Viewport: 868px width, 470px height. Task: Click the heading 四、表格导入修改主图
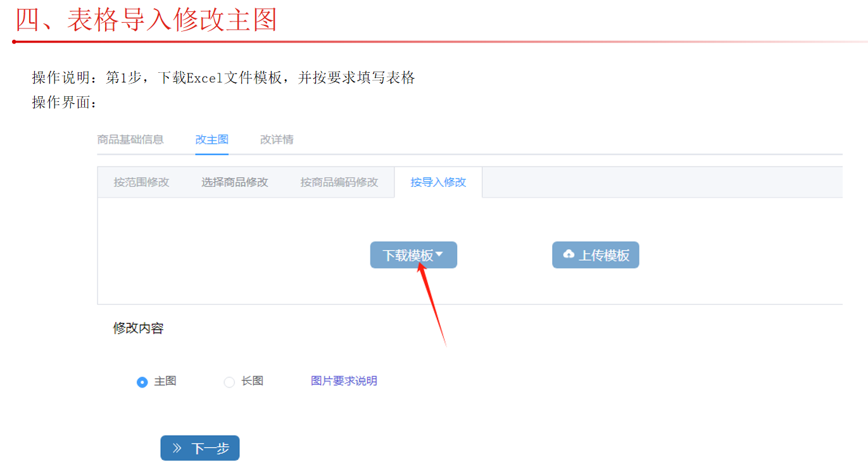pyautogui.click(x=146, y=20)
